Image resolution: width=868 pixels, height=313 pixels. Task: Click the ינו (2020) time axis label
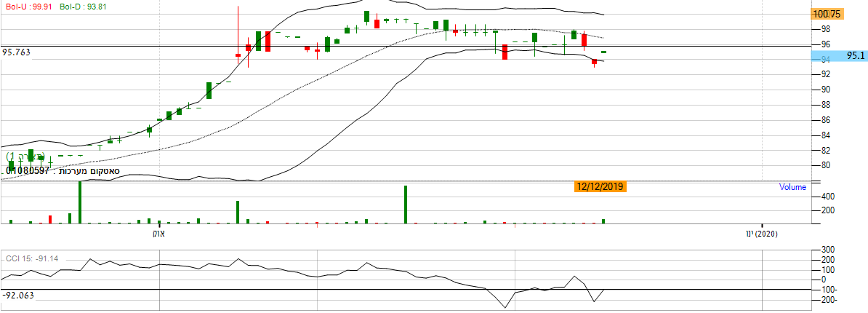pyautogui.click(x=761, y=234)
